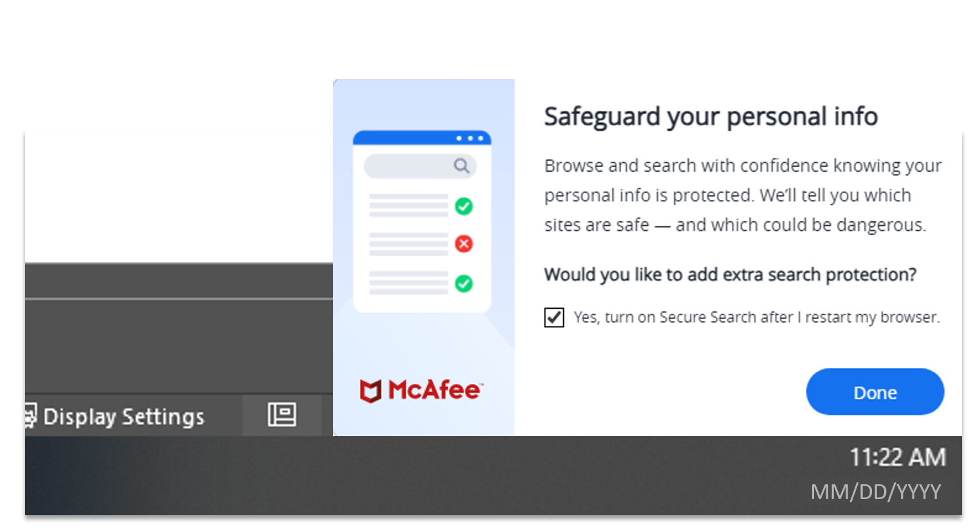This screenshot has width=980, height=528.
Task: Click the red X warning icon
Action: (464, 244)
